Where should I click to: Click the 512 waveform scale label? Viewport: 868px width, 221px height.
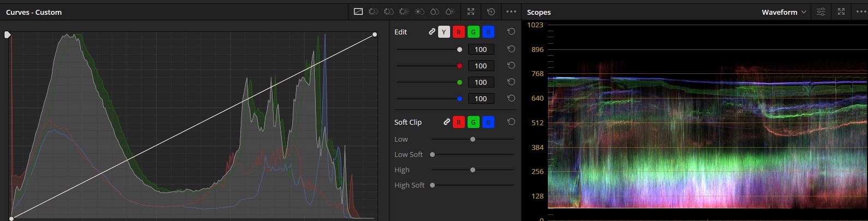(538, 123)
